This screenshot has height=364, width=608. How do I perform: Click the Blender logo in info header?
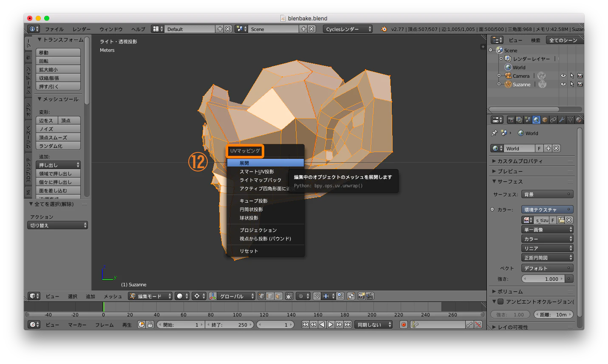coord(384,29)
